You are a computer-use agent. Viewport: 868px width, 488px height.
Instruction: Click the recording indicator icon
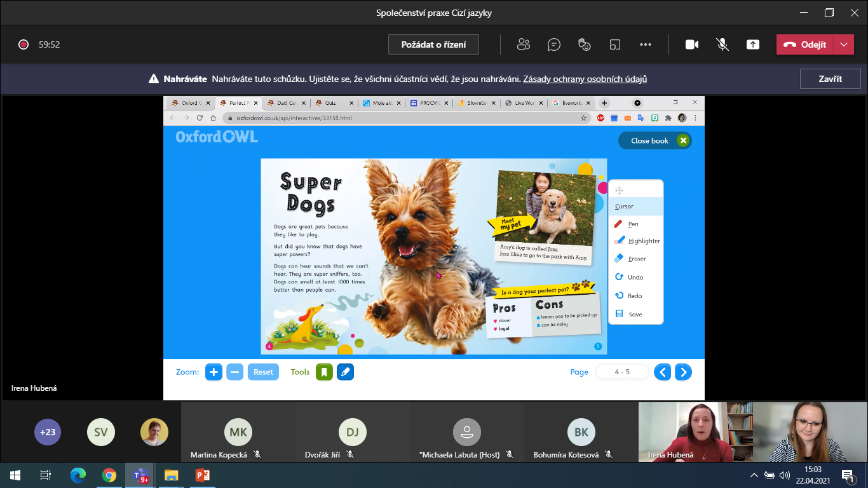pyautogui.click(x=24, y=44)
